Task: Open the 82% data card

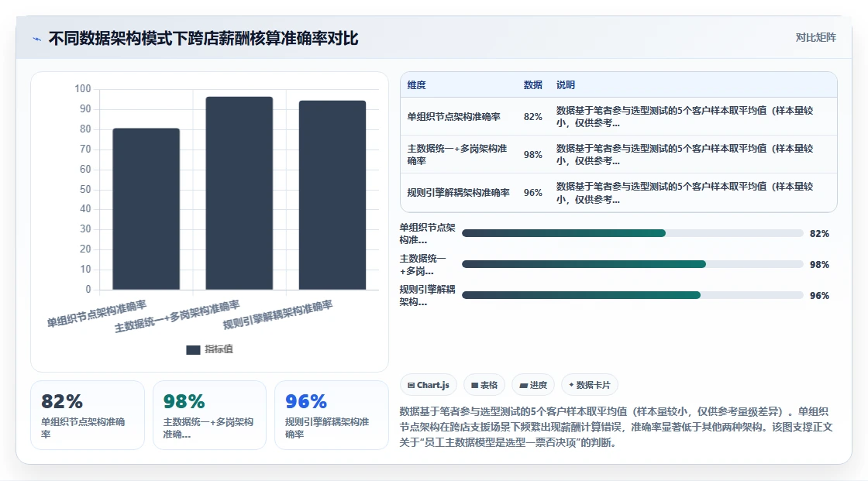Action: [88, 415]
